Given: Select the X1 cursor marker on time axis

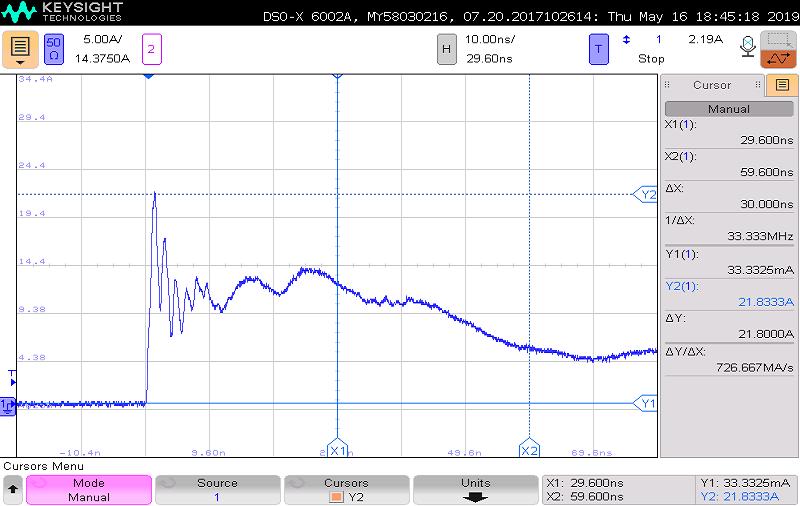Looking at the screenshot, I should pyautogui.click(x=337, y=451).
